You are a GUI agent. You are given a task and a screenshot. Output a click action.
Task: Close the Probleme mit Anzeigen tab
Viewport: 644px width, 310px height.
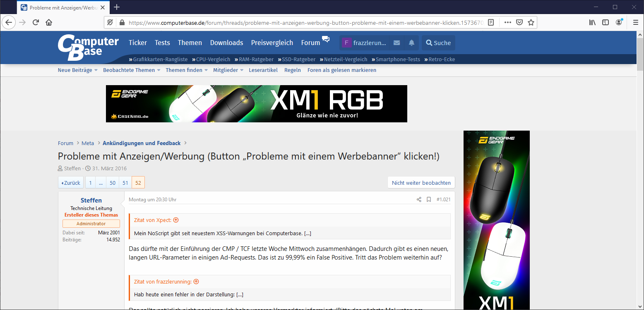click(103, 7)
